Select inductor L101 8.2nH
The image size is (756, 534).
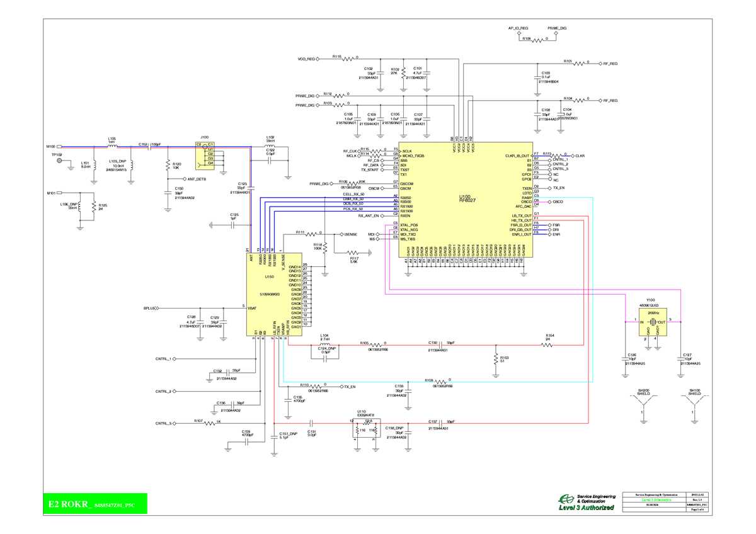click(94, 165)
